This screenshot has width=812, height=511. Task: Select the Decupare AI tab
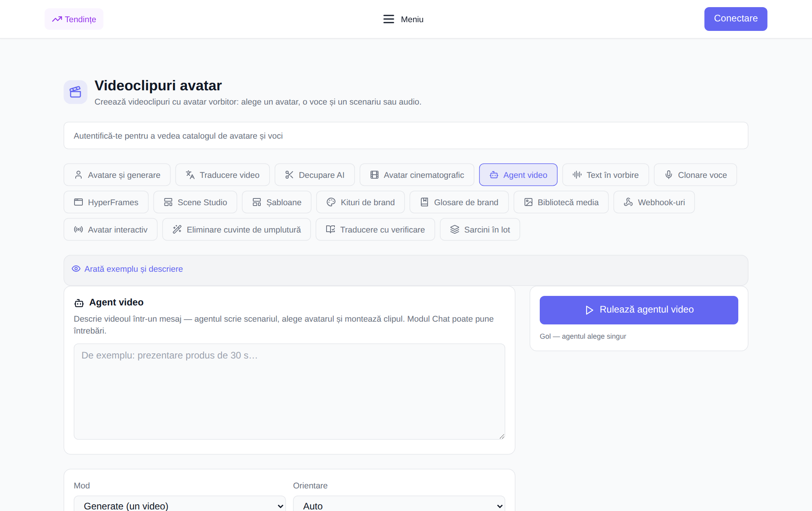[x=315, y=175]
